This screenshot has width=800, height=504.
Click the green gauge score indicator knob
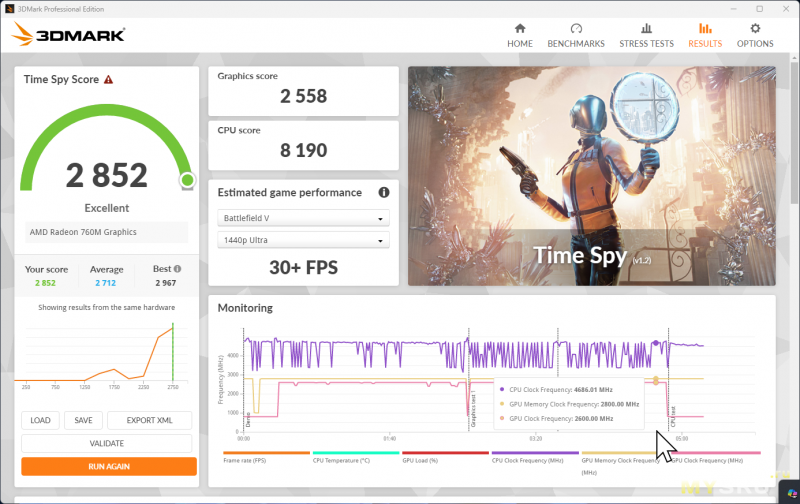187,180
